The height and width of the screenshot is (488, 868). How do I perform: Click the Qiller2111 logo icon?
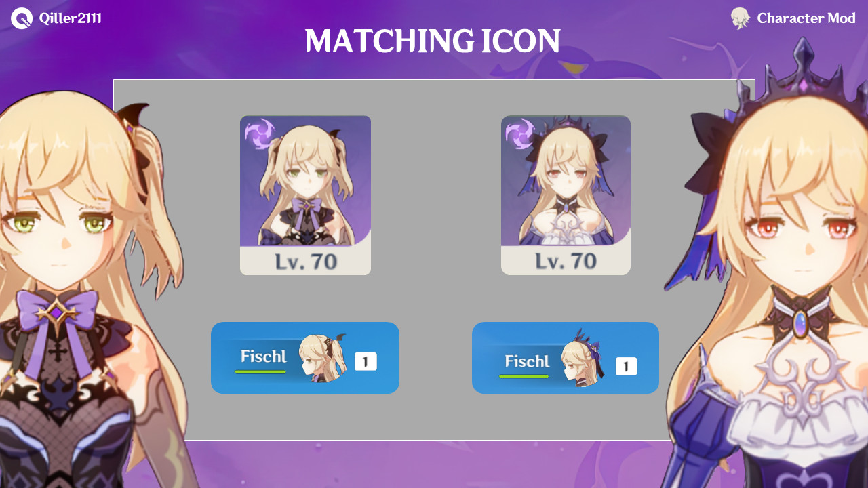click(x=22, y=18)
